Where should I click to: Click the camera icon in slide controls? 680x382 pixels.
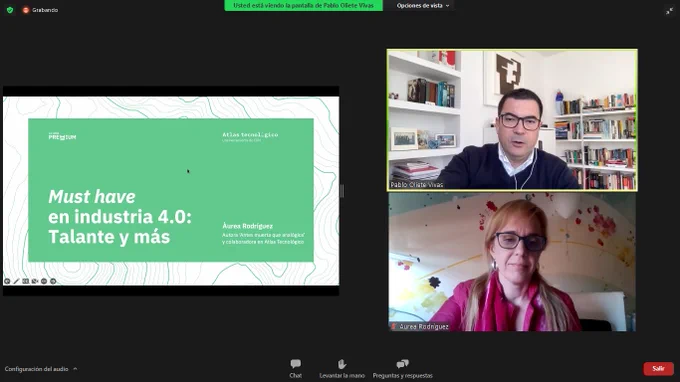[x=35, y=281]
